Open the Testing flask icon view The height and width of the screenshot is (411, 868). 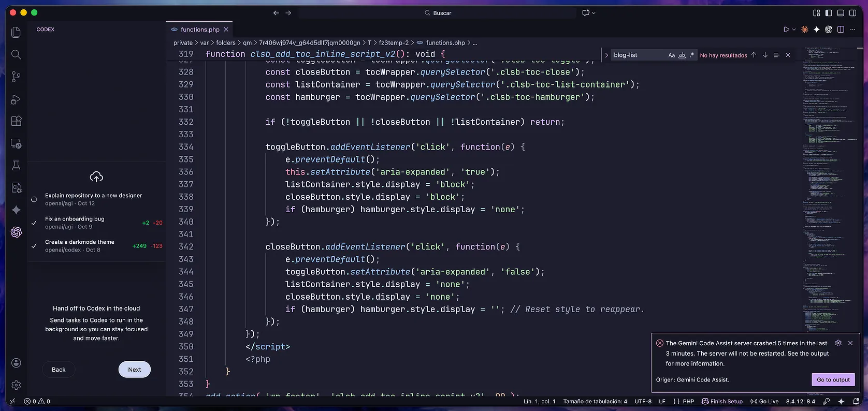click(x=16, y=166)
